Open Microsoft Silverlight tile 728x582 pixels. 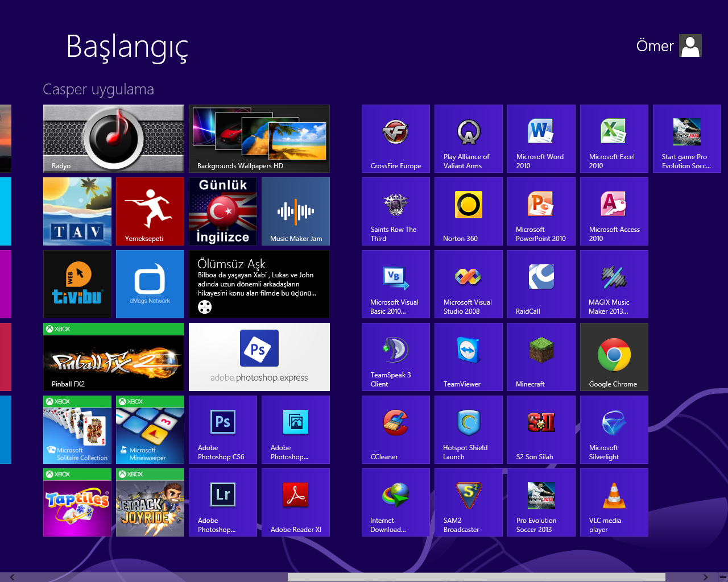[x=614, y=430]
